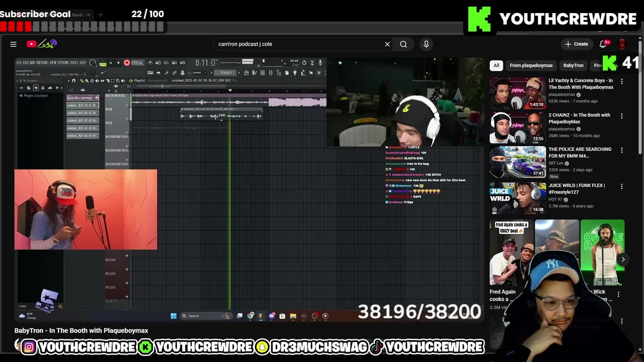This screenshot has height=362, width=644.
Task: Toggle the playlist snap magnet icon
Action: (73, 81)
